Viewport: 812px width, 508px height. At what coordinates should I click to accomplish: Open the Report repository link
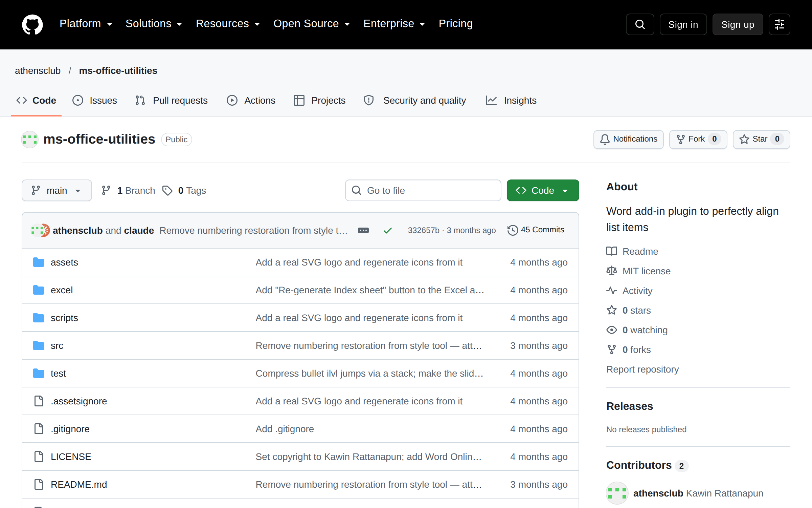click(642, 369)
